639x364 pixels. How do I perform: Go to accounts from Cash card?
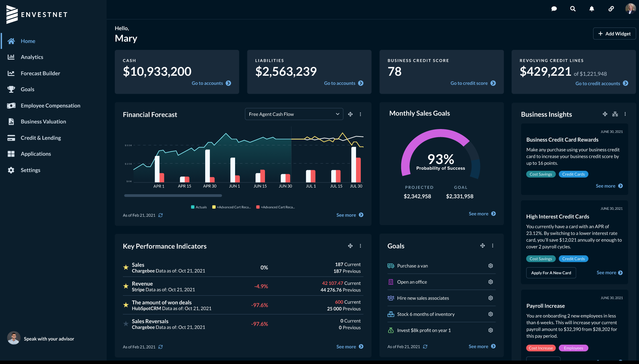(x=211, y=83)
